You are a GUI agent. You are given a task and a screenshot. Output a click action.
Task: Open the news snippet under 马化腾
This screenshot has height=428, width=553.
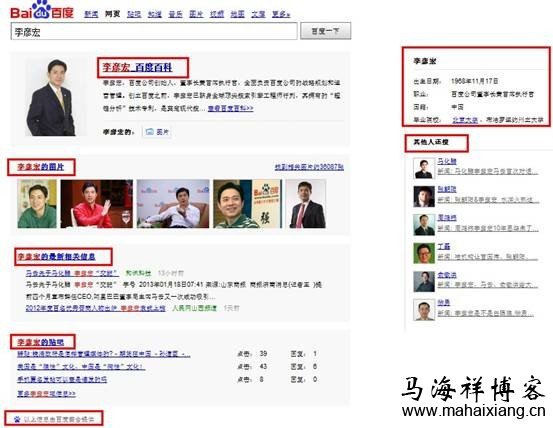(x=488, y=171)
